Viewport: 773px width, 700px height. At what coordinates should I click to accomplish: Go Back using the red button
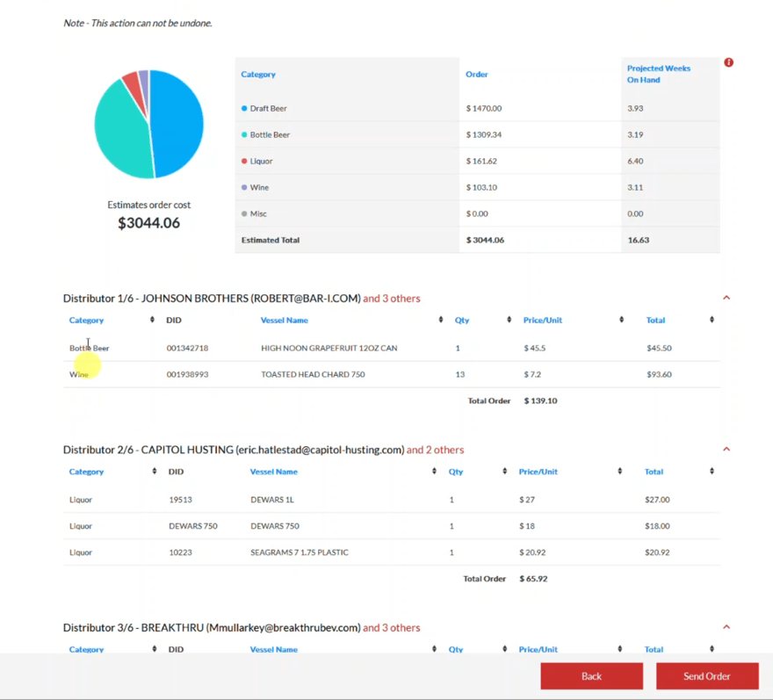[x=591, y=675]
